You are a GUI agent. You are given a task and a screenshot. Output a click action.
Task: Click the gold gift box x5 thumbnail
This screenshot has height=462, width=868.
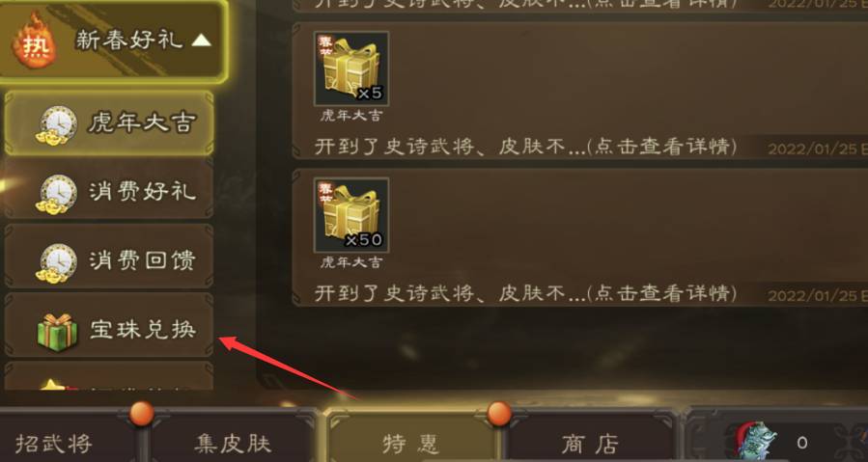point(350,68)
